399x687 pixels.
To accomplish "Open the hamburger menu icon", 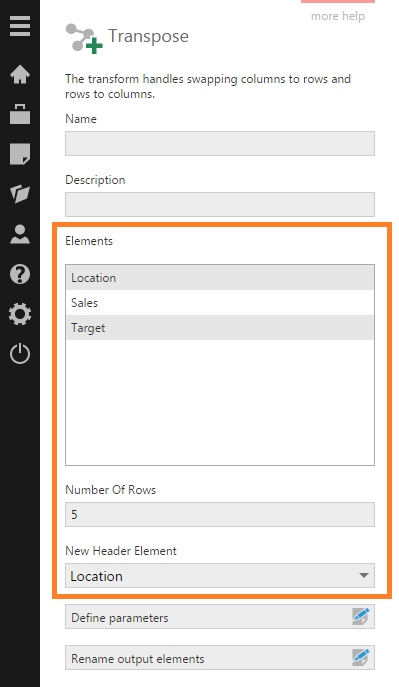I will coord(20,26).
